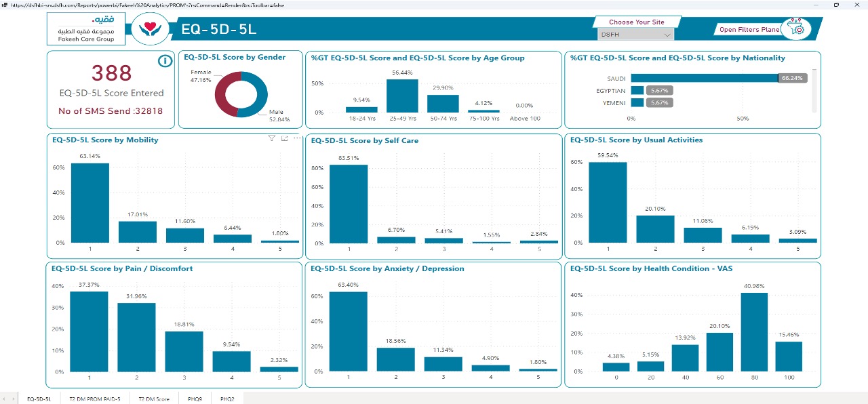
Task: Select Self Care bar labeled 83.51%
Action: [x=349, y=204]
